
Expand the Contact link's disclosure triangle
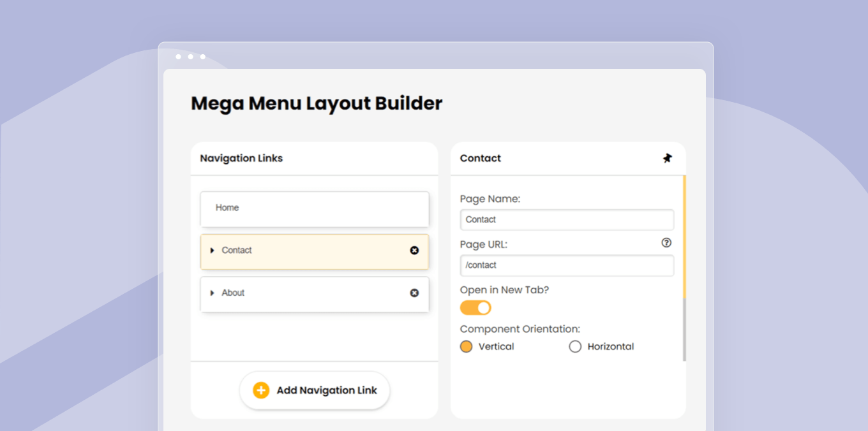coord(213,251)
